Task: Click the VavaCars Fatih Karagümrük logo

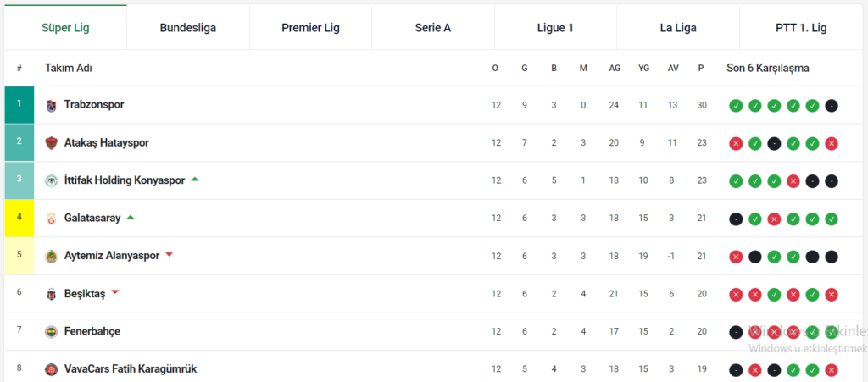Action: 52,369
